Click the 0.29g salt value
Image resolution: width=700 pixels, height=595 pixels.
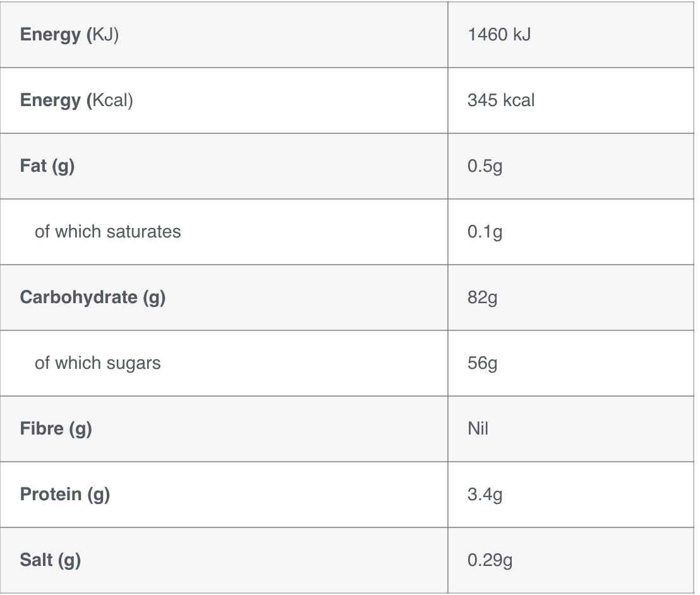pos(490,560)
